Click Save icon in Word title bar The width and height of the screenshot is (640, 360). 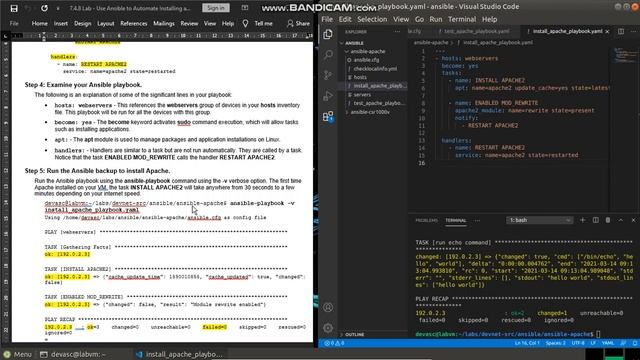(x=14, y=8)
